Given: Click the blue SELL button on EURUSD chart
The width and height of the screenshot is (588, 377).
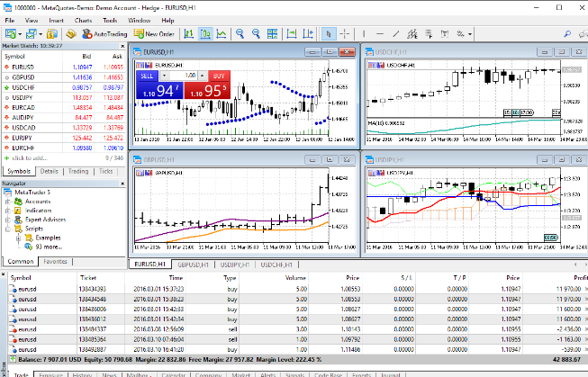Looking at the screenshot, I should coord(147,76).
